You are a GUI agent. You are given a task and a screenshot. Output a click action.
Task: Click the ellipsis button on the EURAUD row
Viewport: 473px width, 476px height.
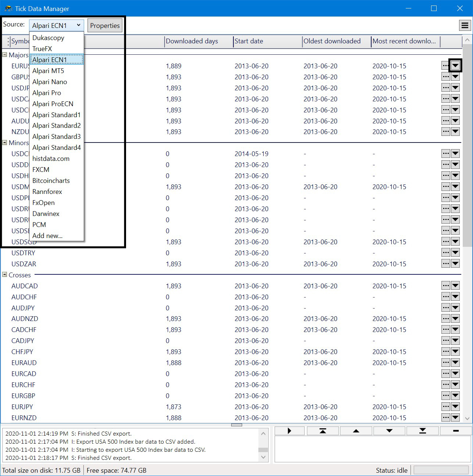446,363
